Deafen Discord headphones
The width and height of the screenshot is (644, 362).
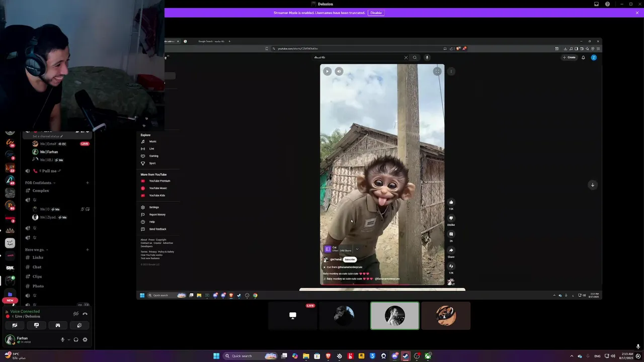76,340
